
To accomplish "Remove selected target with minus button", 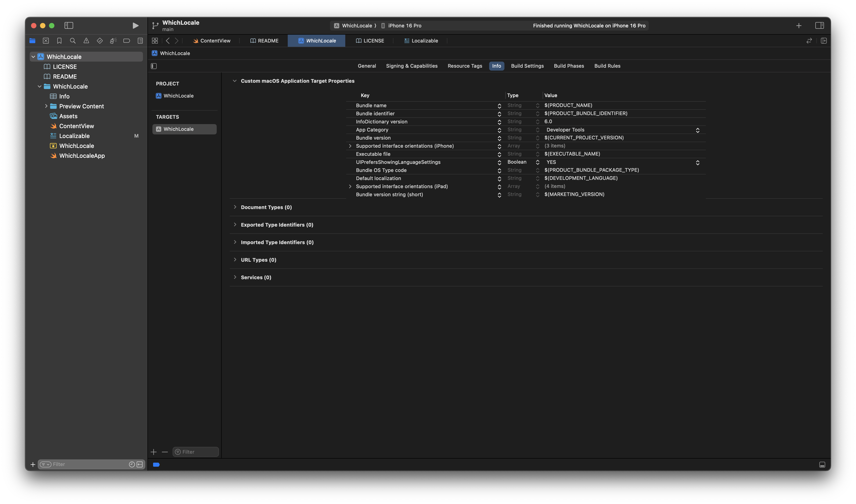I will click(x=165, y=452).
